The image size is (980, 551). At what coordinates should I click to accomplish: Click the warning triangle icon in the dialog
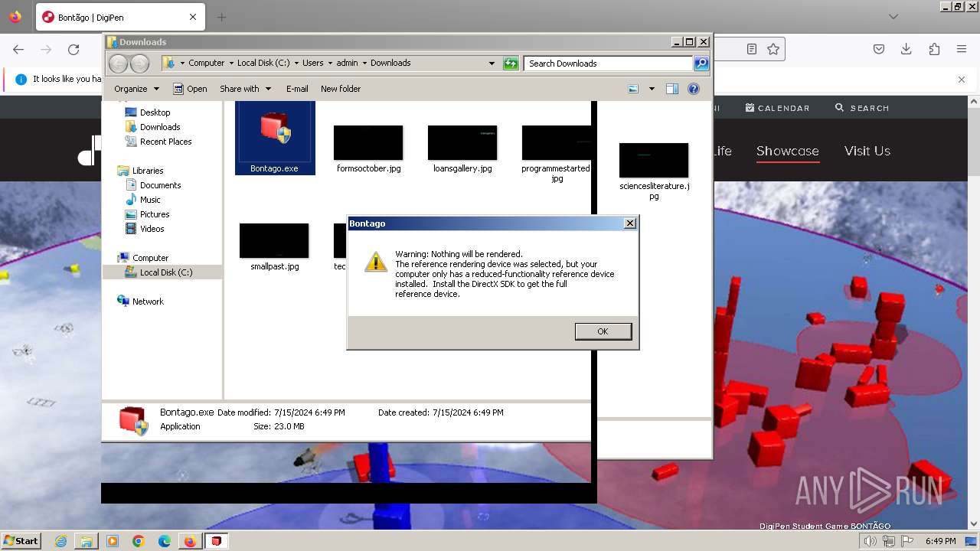(376, 262)
